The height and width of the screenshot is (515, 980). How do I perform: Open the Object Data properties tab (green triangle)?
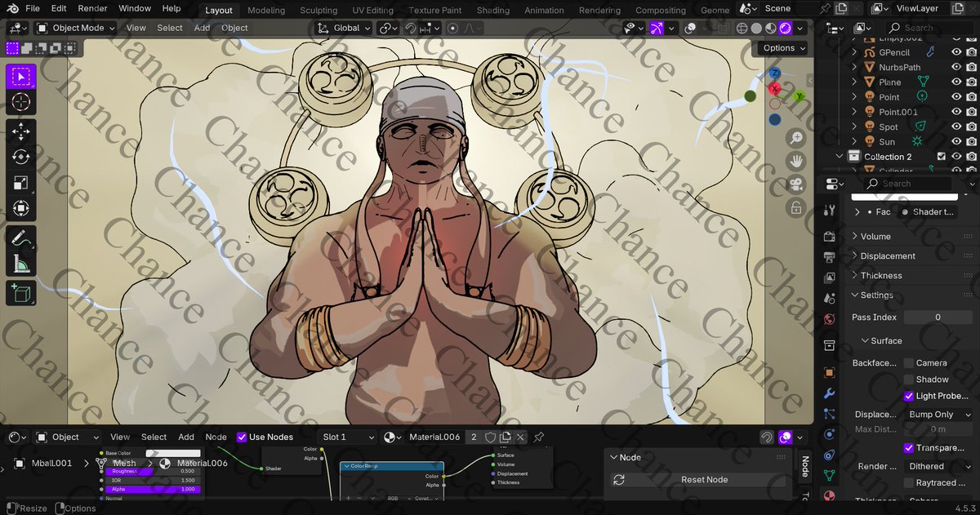click(830, 475)
